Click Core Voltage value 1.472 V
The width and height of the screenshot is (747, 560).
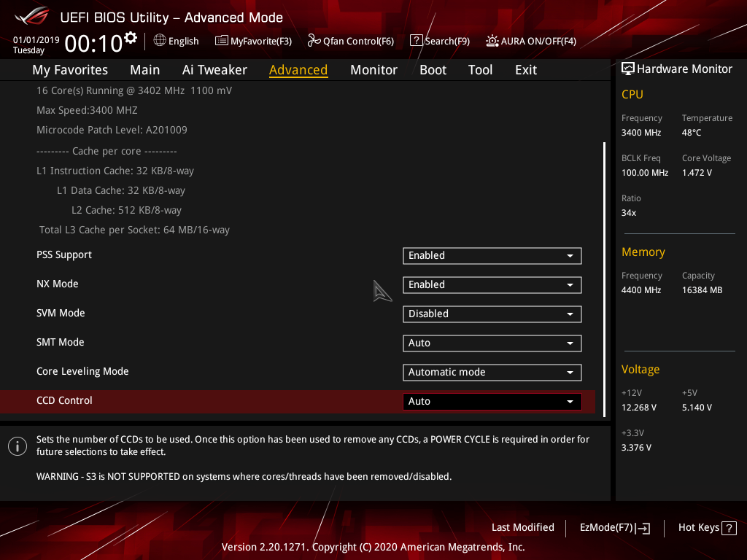(x=697, y=173)
